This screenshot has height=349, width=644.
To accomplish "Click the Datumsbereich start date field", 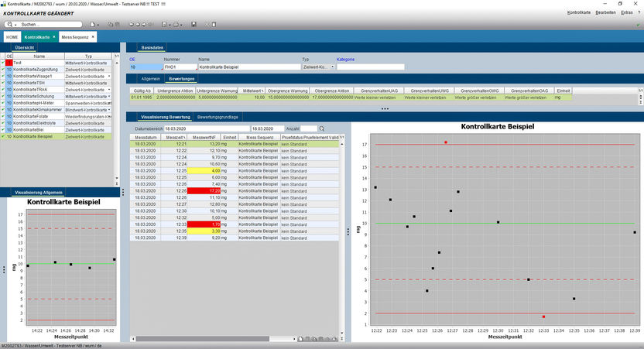I will coord(207,128).
